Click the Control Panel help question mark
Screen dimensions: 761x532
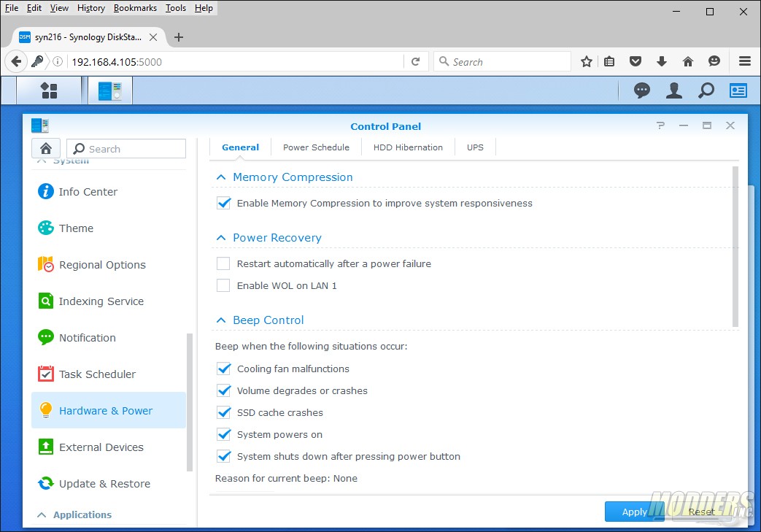[x=660, y=126]
